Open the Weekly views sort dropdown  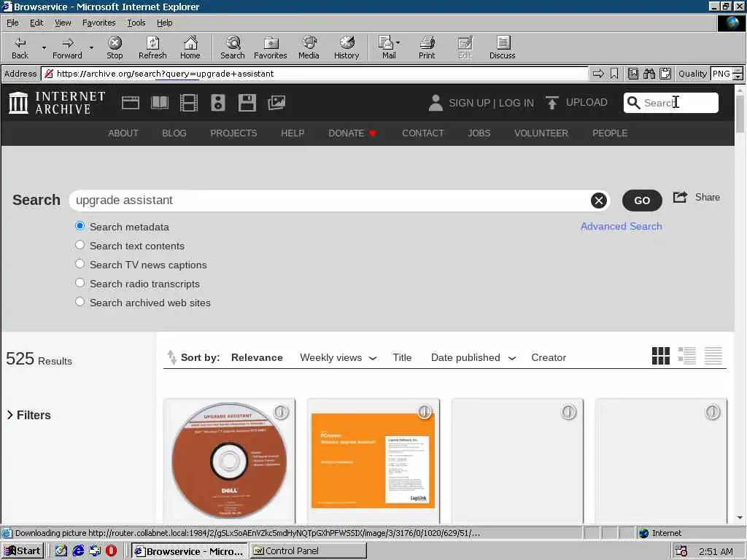[x=338, y=357]
